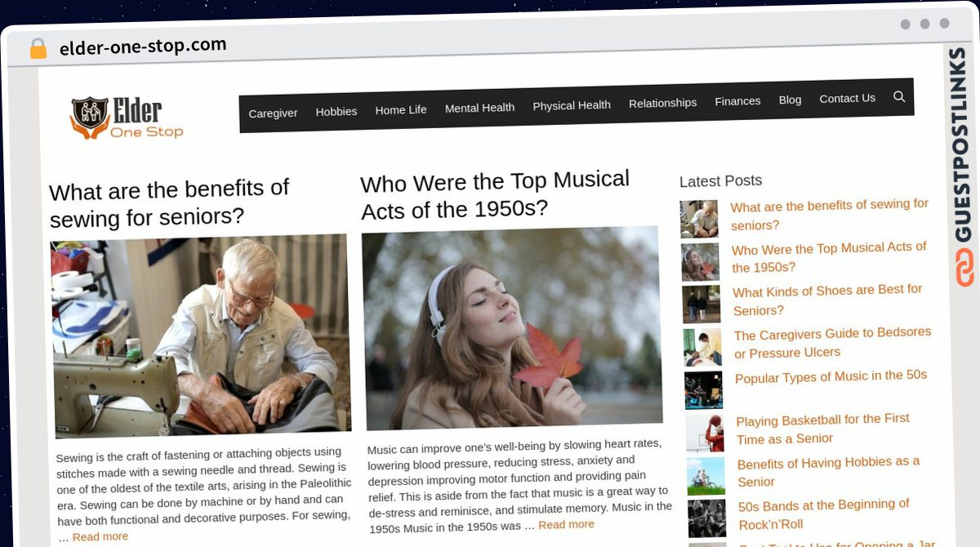The width and height of the screenshot is (980, 547).
Task: Click the hobbies benefits post thumbnail
Action: click(x=706, y=476)
